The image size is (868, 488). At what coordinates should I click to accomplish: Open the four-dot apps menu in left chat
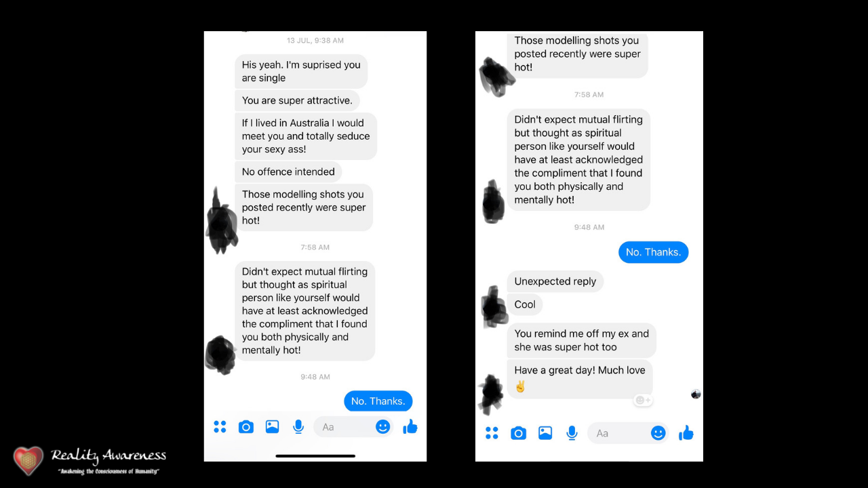click(x=220, y=427)
